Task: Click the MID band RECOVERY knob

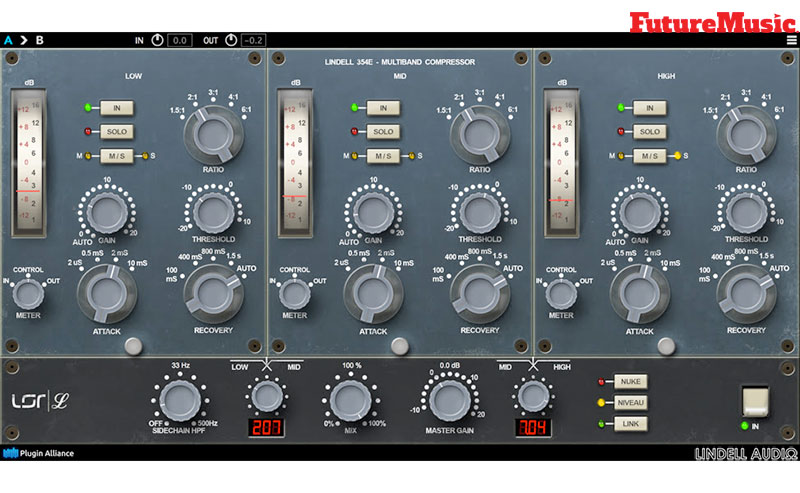Action: (x=480, y=293)
